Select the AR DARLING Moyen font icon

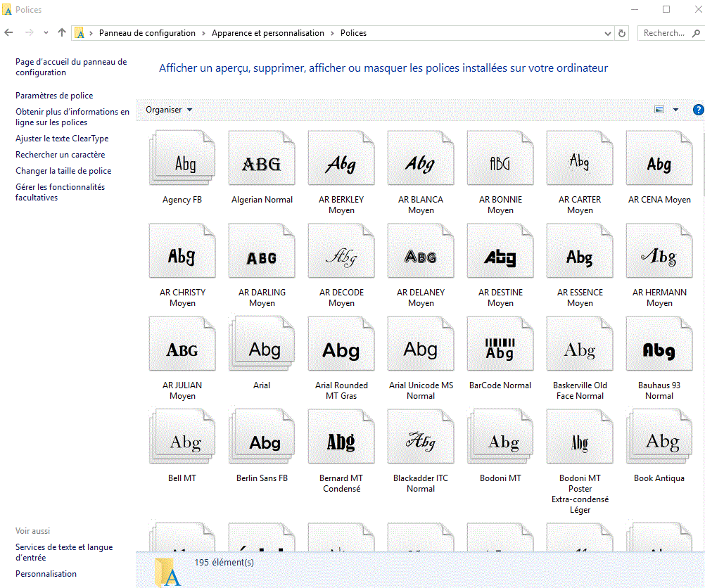pos(262,250)
